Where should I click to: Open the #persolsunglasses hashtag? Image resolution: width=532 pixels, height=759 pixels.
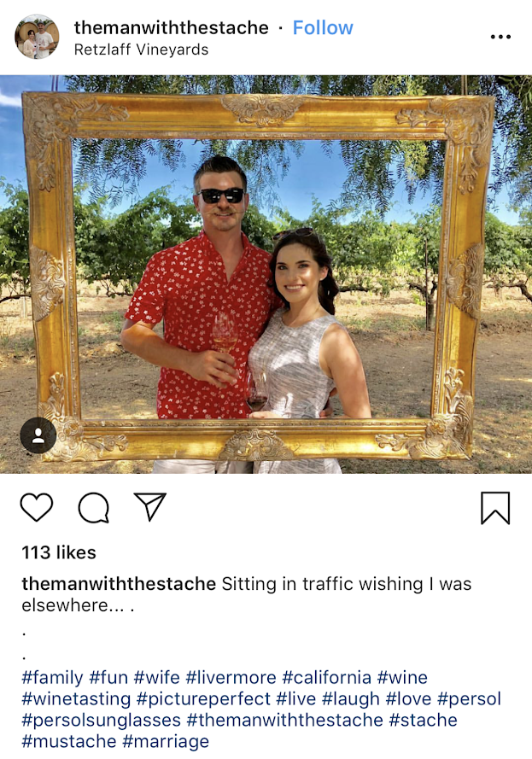point(101,720)
